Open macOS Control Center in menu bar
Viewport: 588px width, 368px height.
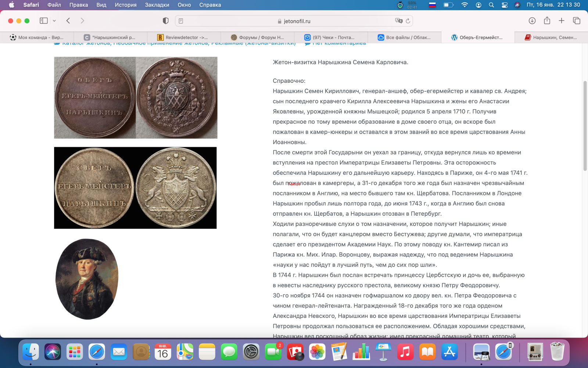[x=505, y=5]
